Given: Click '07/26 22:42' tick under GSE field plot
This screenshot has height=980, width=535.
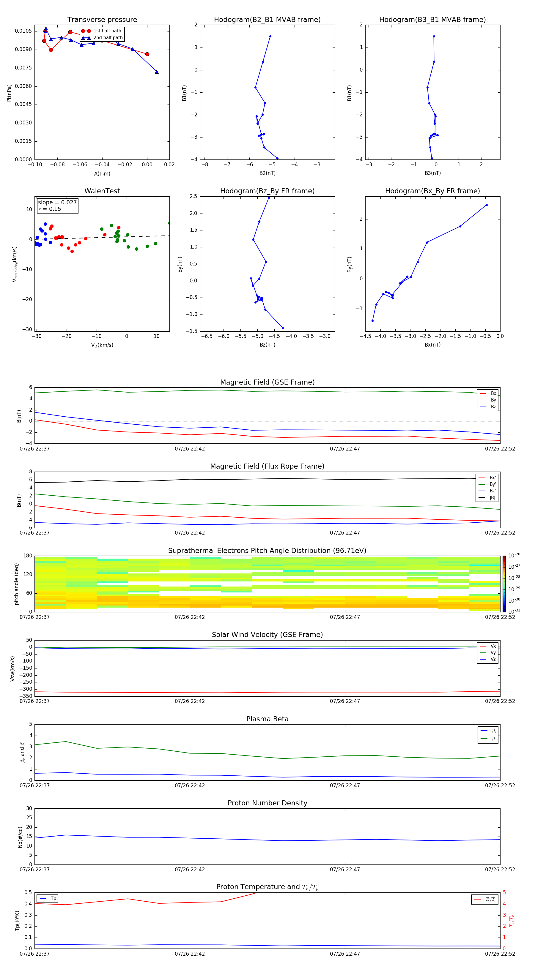Looking at the screenshot, I should point(190,449).
